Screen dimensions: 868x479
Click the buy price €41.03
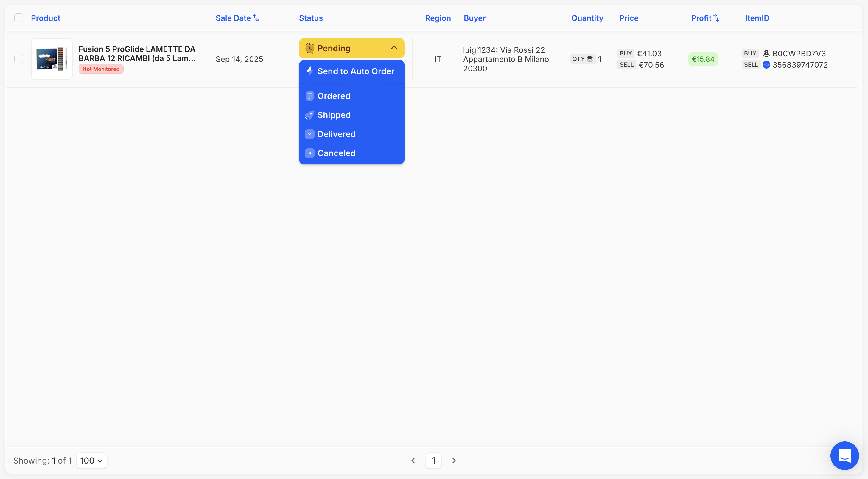pos(649,54)
